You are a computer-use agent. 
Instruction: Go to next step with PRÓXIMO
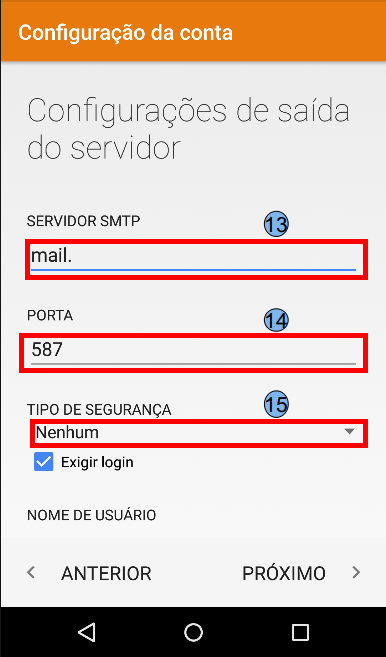pyautogui.click(x=284, y=573)
